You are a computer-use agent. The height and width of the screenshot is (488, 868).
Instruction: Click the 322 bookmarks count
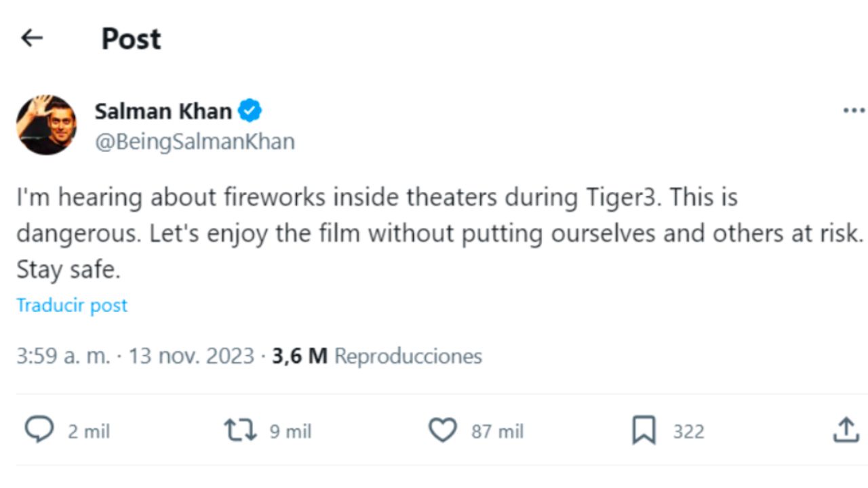(x=688, y=432)
